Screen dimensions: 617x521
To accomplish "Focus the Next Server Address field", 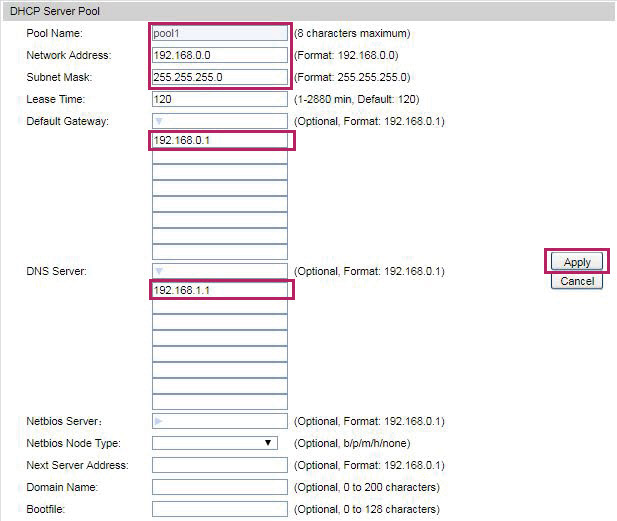I will (x=220, y=465).
